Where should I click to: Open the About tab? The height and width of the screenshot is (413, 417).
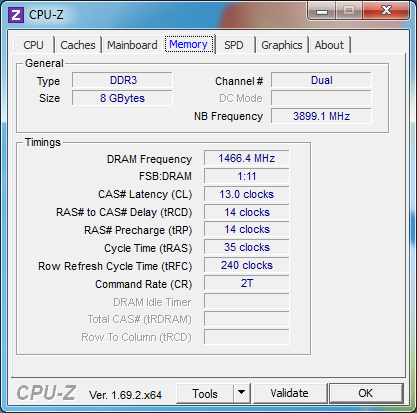(329, 45)
